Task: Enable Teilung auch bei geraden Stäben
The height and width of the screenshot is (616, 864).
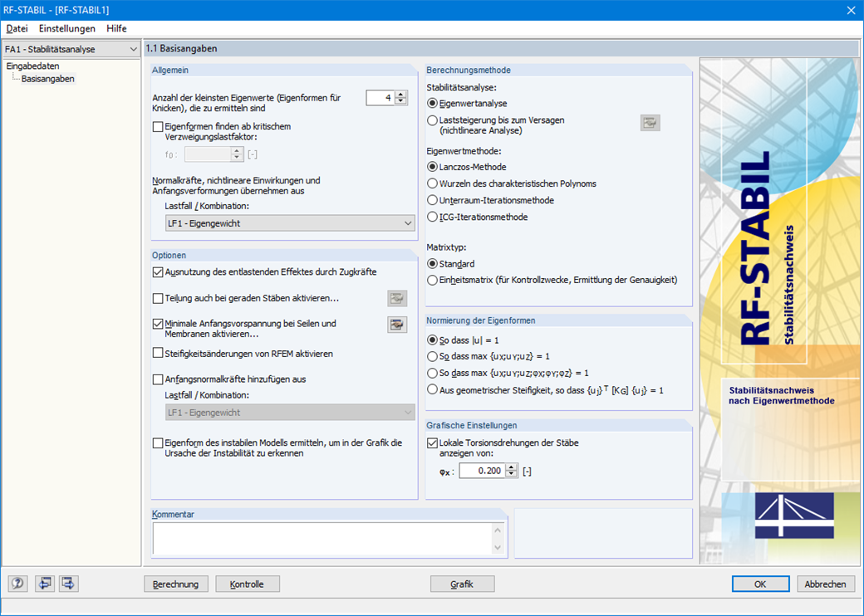Action: click(158, 298)
